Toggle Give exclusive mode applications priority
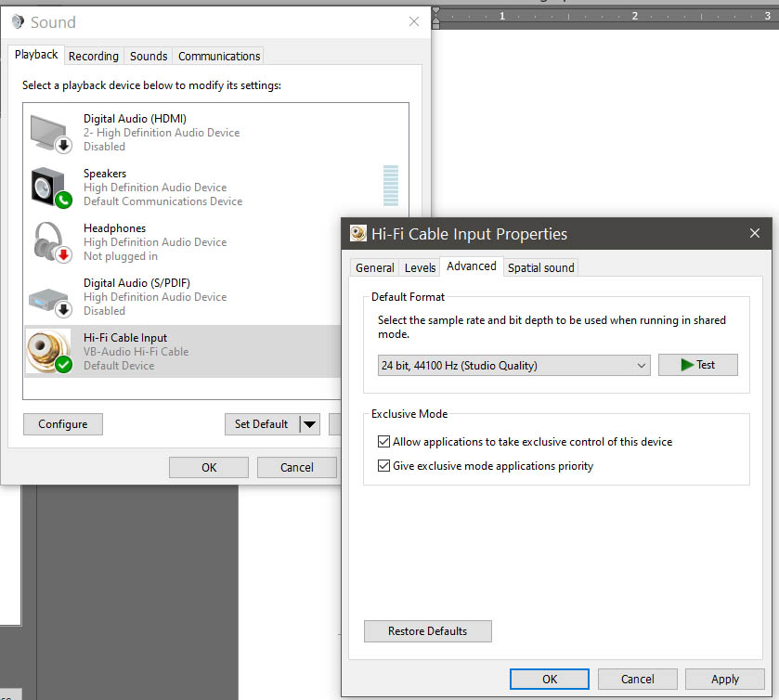 383,465
